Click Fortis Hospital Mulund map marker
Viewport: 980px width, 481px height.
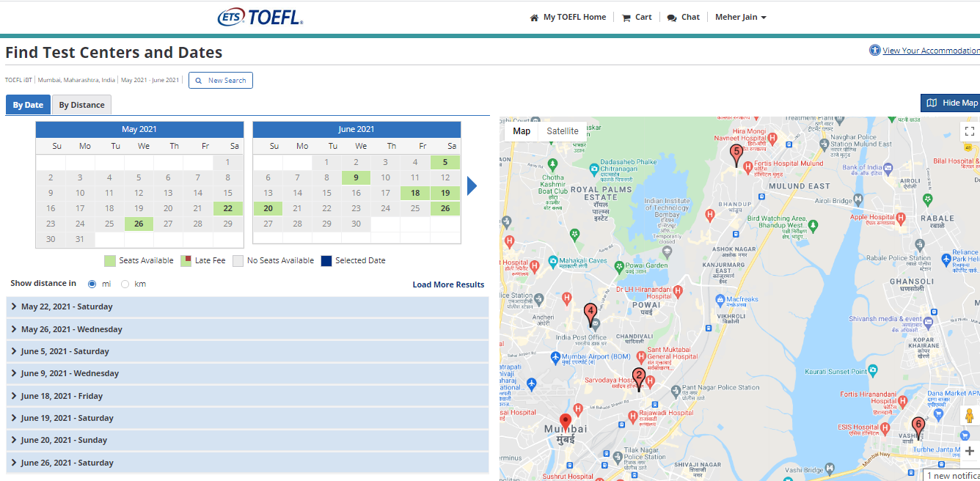click(747, 168)
